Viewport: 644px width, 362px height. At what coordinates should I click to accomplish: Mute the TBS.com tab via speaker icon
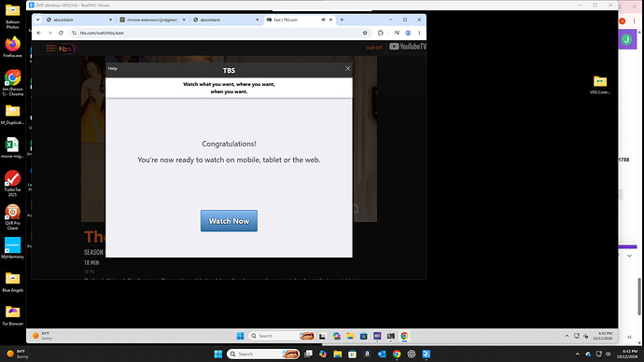pos(323,20)
